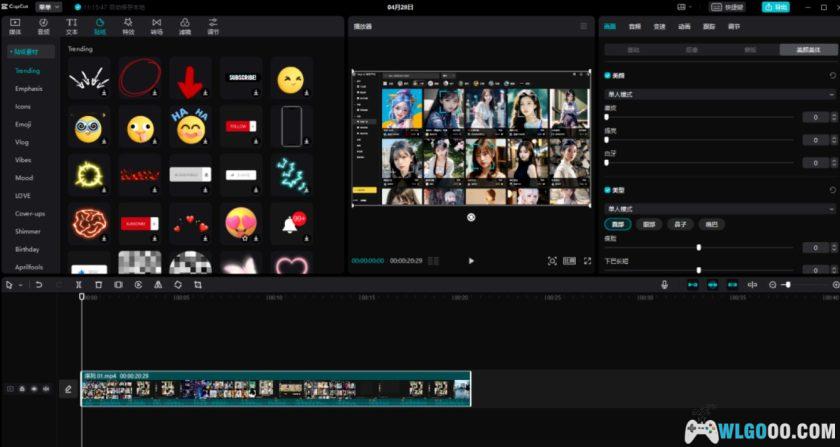
Task: Click the Export button
Action: click(776, 7)
